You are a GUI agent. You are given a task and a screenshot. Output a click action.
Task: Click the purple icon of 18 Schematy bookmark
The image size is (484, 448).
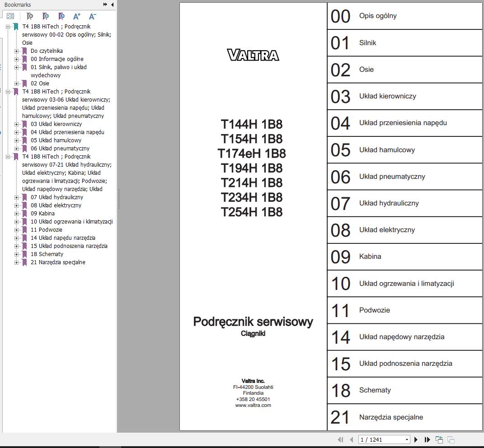coord(24,254)
